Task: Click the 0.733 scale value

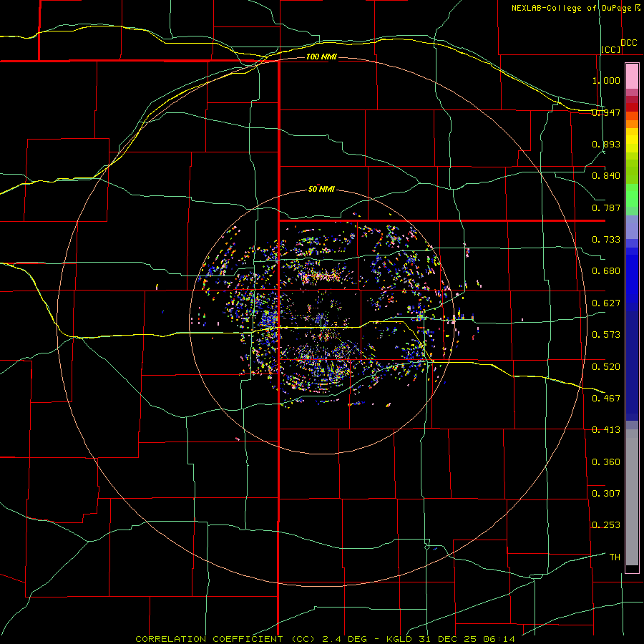Action: pos(606,240)
